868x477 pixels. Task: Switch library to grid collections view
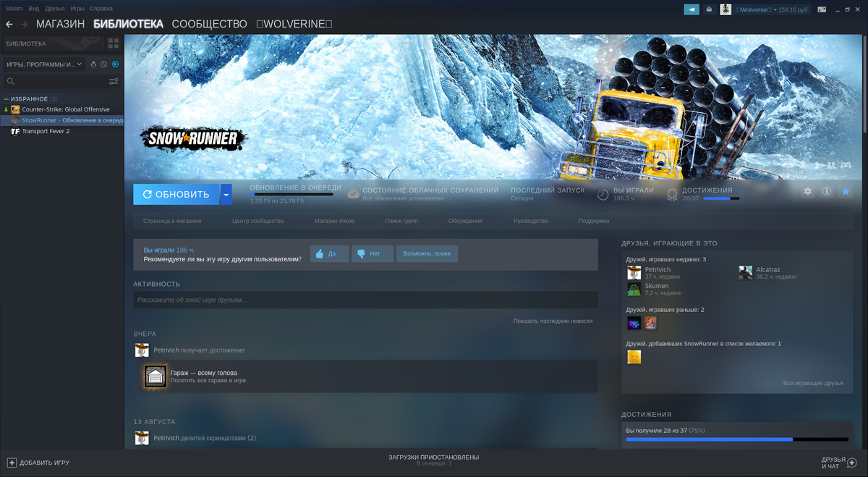coord(114,43)
